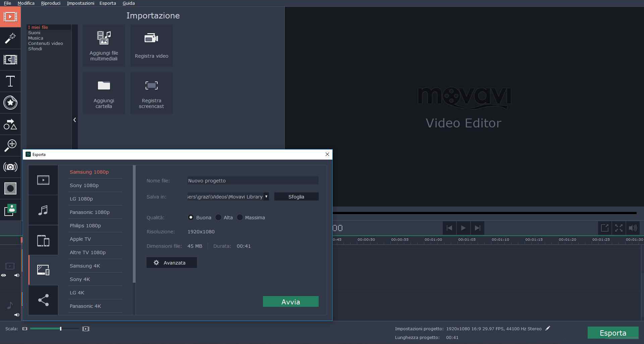Click the Stabilization camera icon
Viewport: 644px width, 344px height.
(x=10, y=167)
